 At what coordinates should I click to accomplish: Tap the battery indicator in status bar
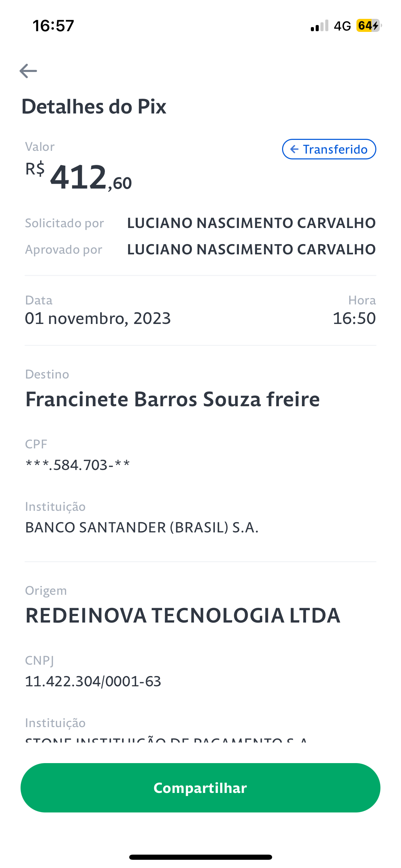pos(369,26)
